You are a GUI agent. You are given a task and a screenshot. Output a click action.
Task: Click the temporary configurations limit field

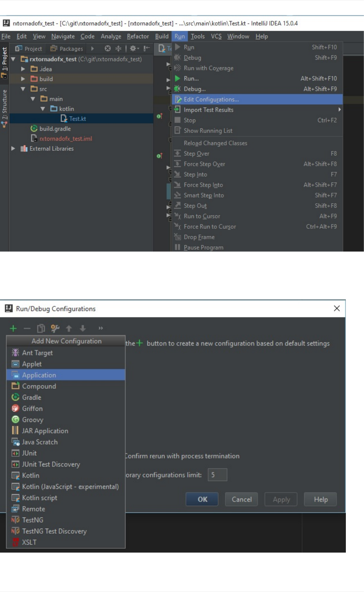tap(217, 475)
